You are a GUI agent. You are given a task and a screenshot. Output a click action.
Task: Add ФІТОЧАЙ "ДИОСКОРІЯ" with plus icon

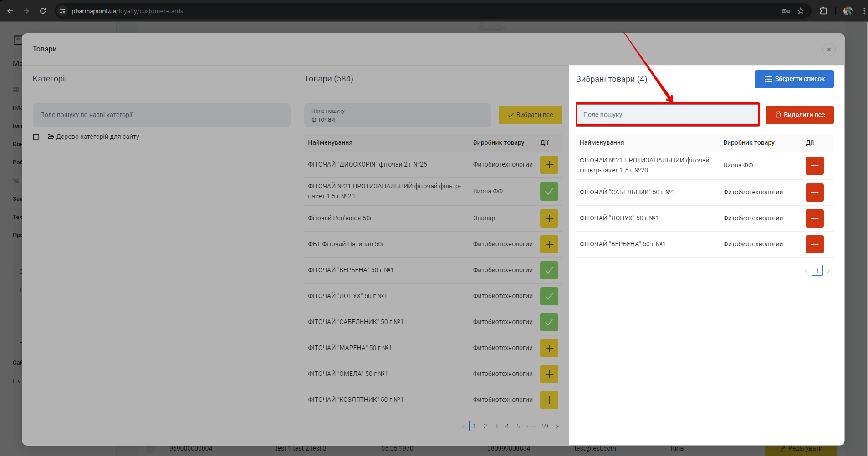(x=549, y=165)
